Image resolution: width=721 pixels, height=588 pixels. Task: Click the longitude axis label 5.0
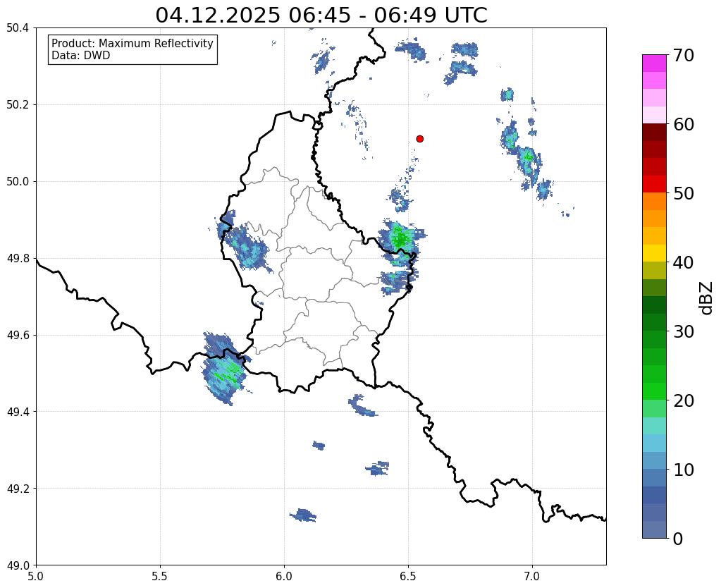point(36,576)
